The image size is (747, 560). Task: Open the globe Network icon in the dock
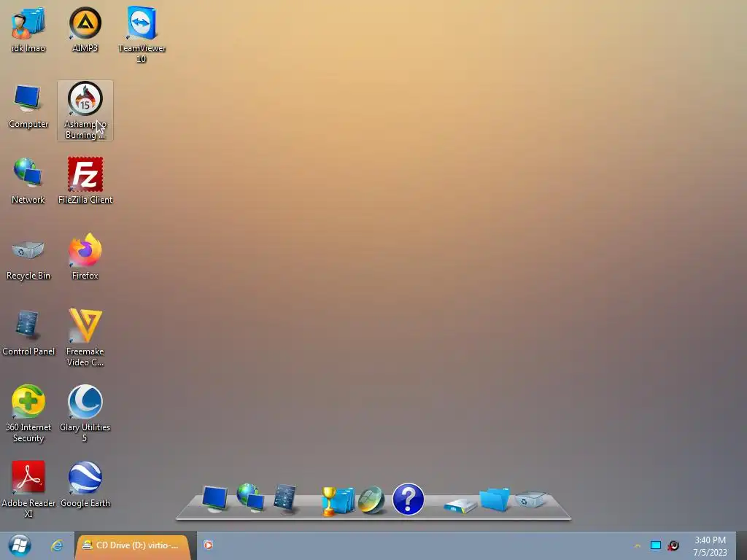coord(250,497)
